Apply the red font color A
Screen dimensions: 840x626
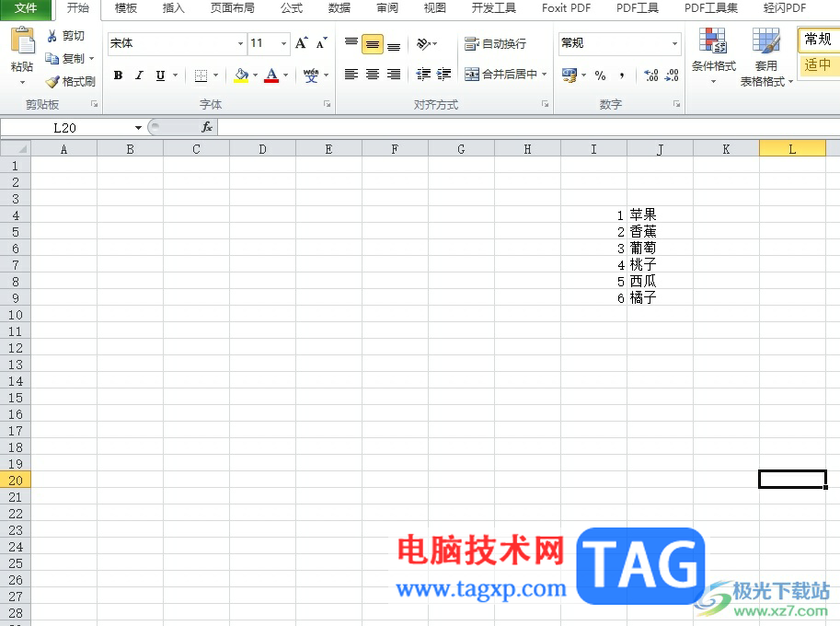tap(272, 75)
